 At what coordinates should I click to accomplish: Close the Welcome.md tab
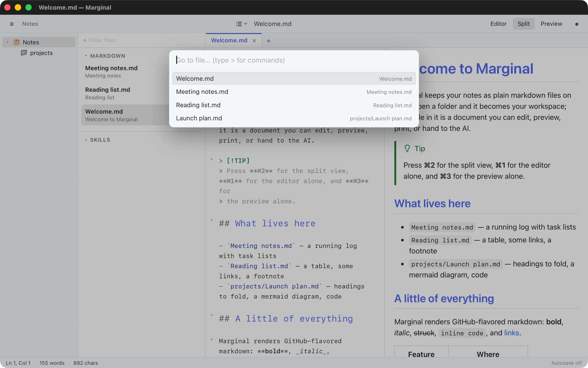pyautogui.click(x=254, y=41)
